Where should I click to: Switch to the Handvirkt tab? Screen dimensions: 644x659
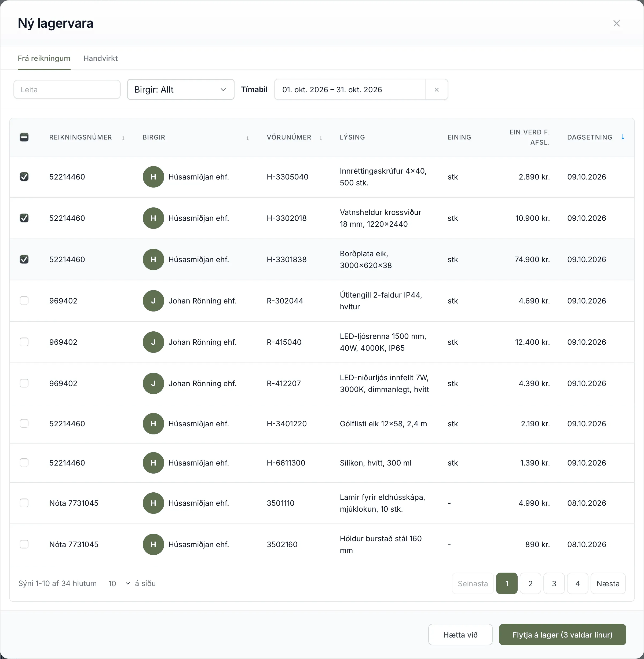(100, 58)
